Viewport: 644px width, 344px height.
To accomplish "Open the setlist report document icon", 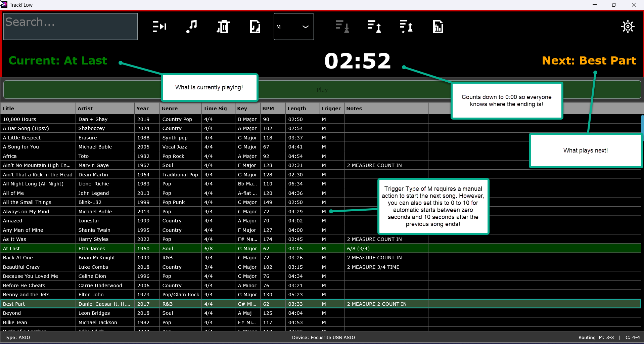I will click(438, 27).
